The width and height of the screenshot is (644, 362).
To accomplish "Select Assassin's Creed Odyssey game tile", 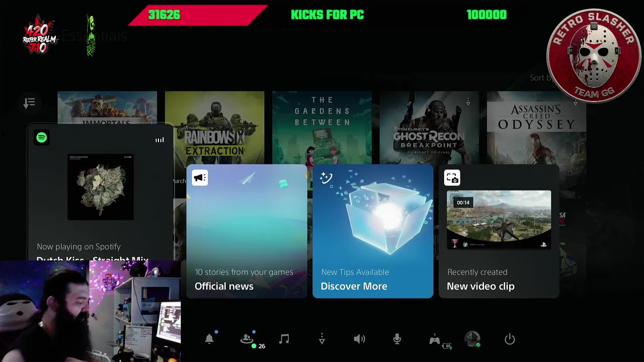I will tap(536, 127).
